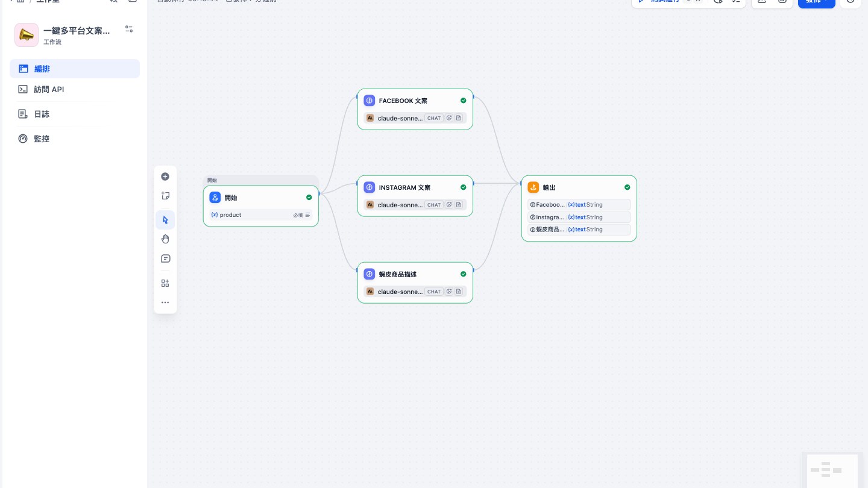Viewport: 868px width, 488px height.
Task: Click the megaphone app icon
Action: pos(27,35)
